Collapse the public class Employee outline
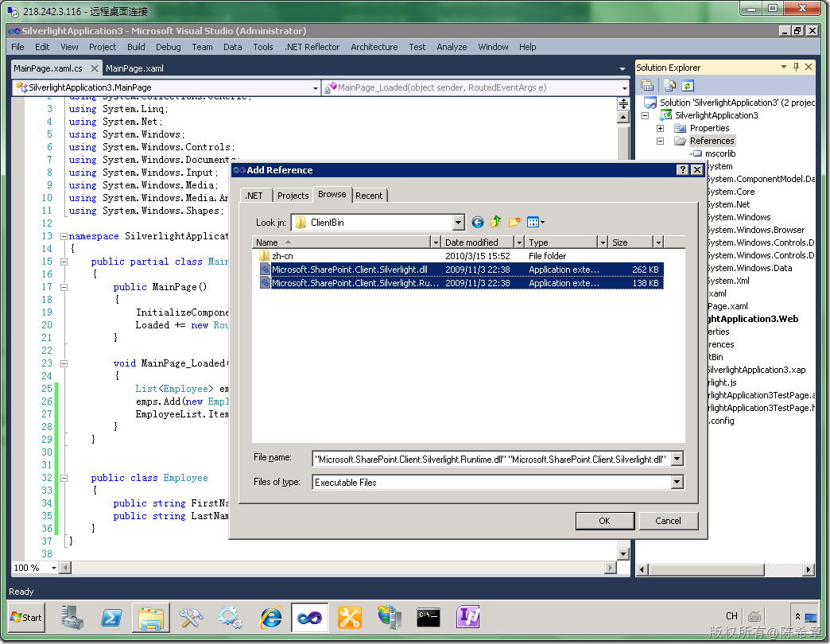Viewport: 830px width, 644px height. (64, 478)
